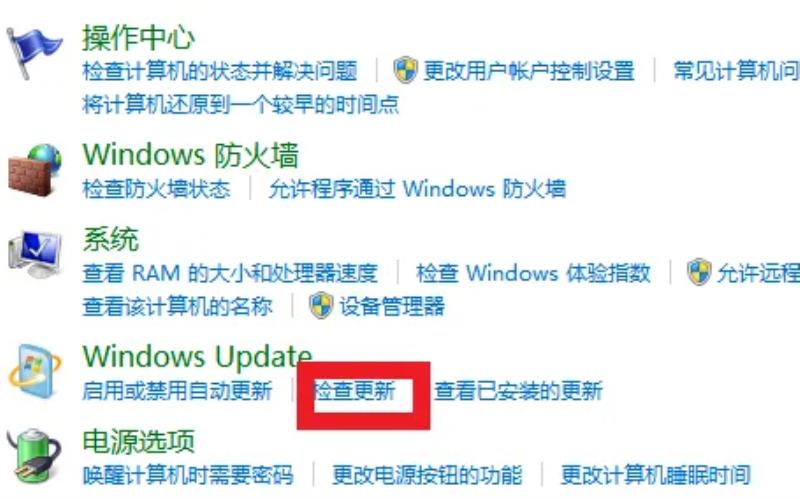The image size is (800, 499).
Task: Open 检查计算机的状态并解决问题 link
Action: coord(220,70)
